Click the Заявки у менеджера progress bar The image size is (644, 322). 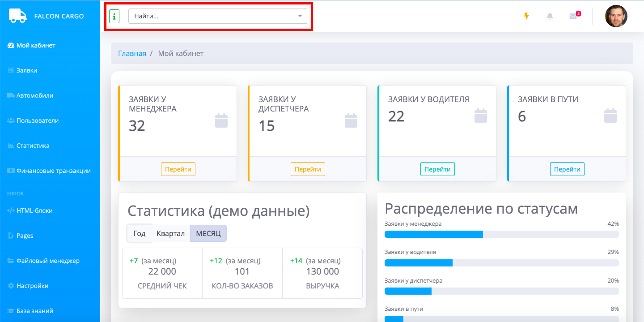pyautogui.click(x=501, y=234)
